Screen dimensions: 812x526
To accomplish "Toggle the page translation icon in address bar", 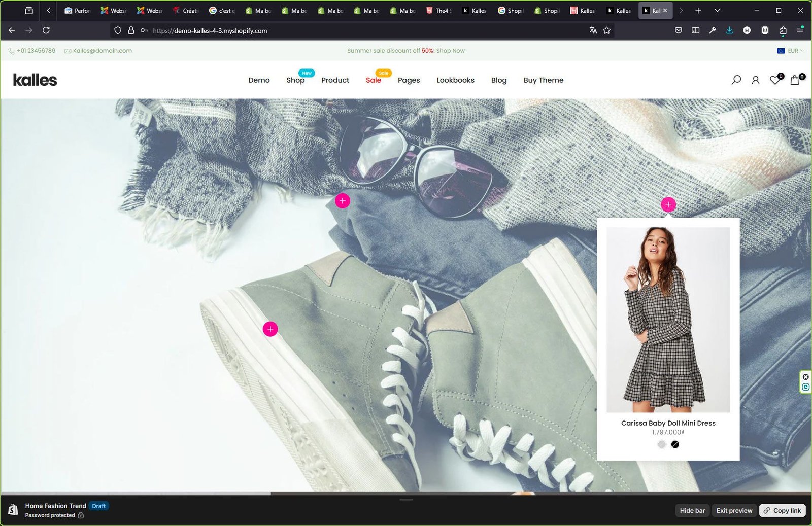I will (593, 30).
